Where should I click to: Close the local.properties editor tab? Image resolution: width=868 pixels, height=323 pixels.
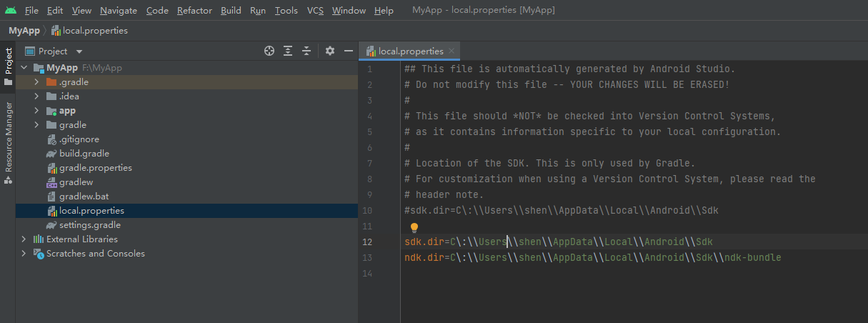[452, 51]
